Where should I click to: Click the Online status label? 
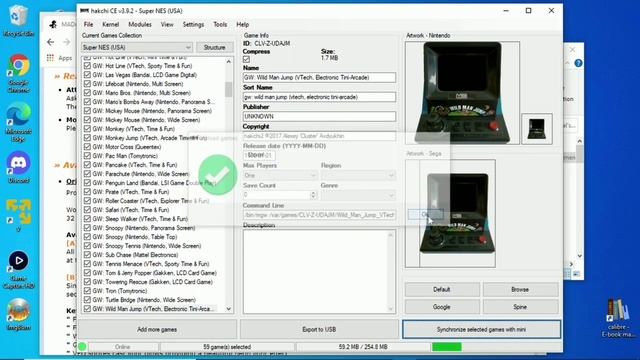pyautogui.click(x=122, y=347)
